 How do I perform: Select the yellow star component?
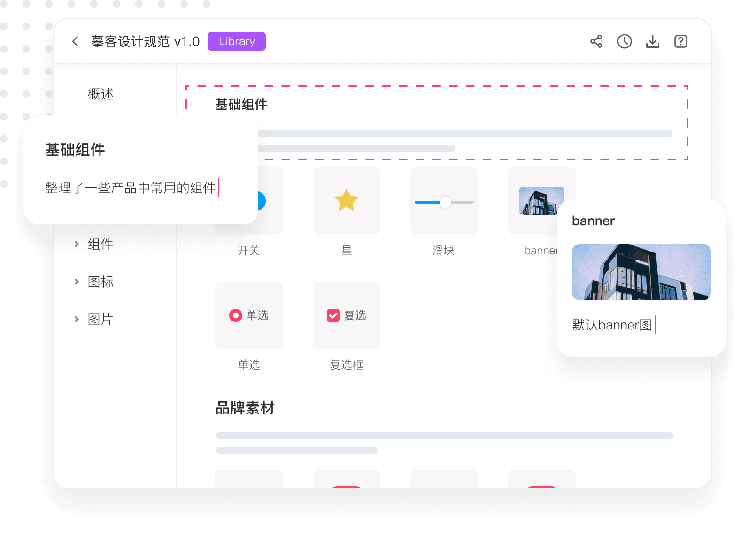[x=347, y=200]
